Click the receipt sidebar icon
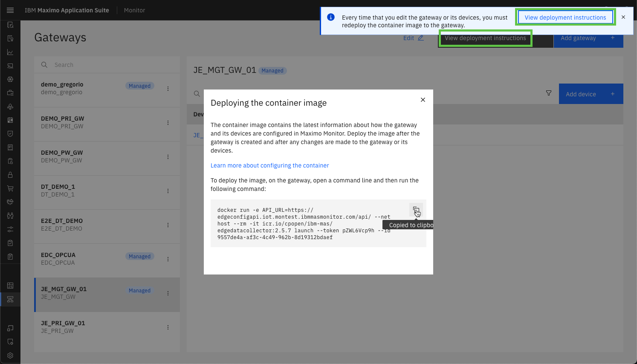Image resolution: width=637 pixels, height=364 pixels. click(10, 147)
